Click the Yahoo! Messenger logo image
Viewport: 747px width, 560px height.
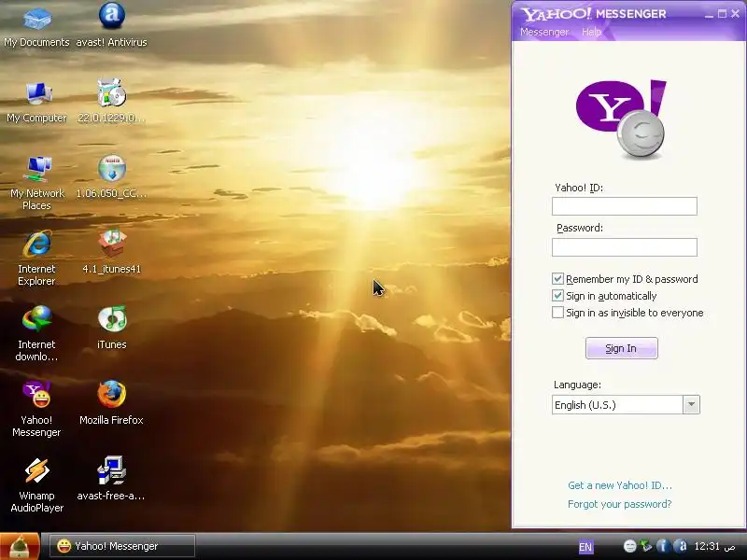pyautogui.click(x=621, y=119)
